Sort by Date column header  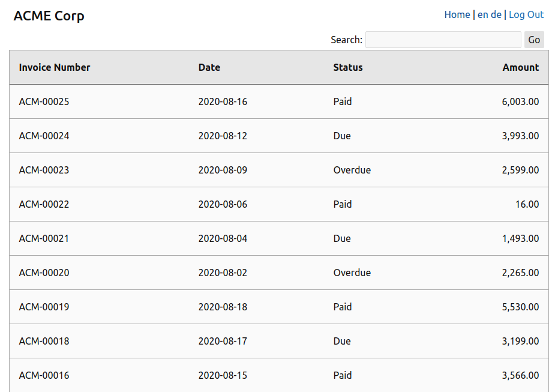209,67
